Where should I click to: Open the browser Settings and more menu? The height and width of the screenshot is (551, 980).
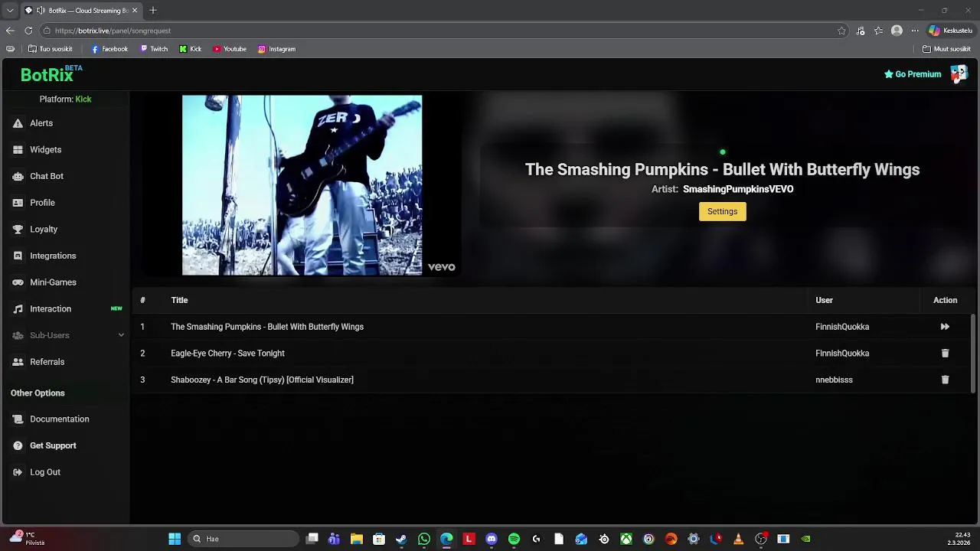[915, 31]
